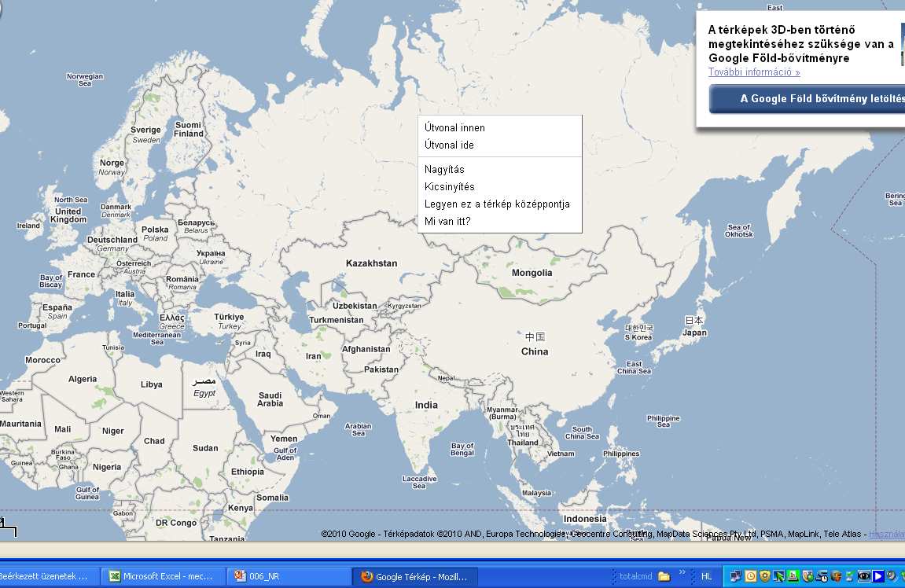Screen dimensions: 905x588
Task: Click the Türkiye label on the map
Action: coord(229,317)
